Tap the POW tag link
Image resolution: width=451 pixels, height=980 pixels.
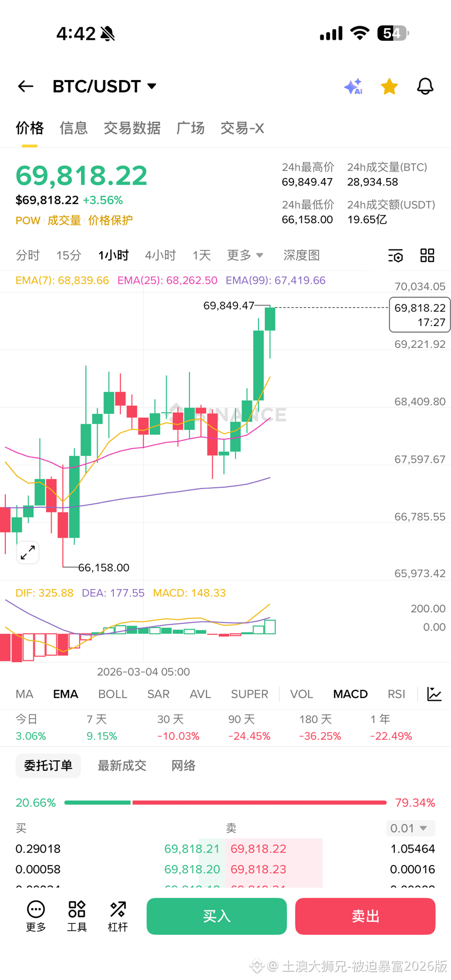[28, 220]
